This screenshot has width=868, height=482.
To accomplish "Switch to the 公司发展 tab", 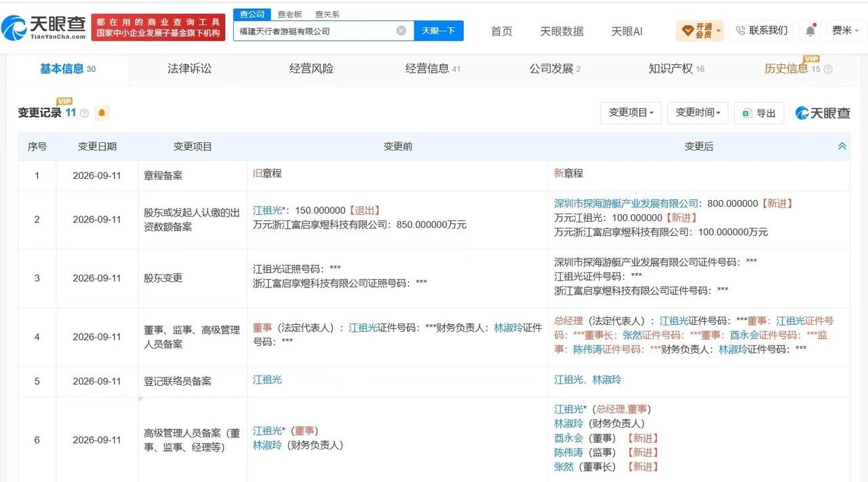I will coord(555,68).
